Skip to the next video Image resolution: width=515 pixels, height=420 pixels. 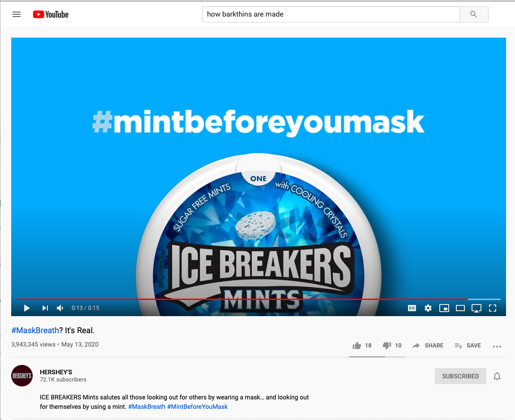[45, 308]
